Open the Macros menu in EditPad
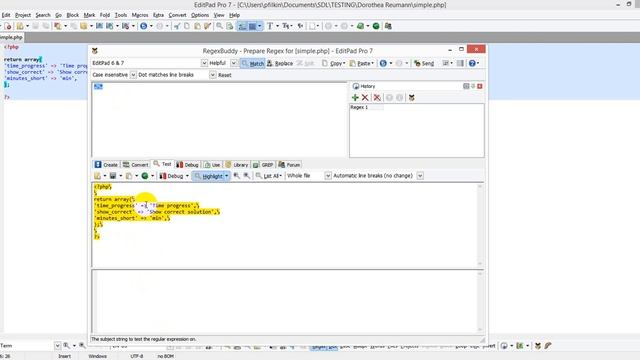Viewport: 640px width, 360px height. pos(140,15)
